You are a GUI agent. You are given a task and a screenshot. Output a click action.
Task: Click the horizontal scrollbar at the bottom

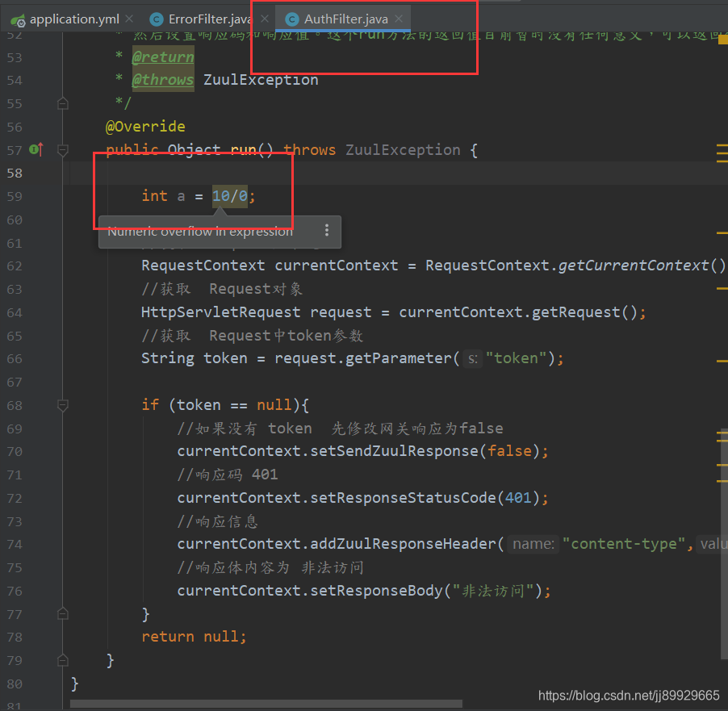point(266,704)
